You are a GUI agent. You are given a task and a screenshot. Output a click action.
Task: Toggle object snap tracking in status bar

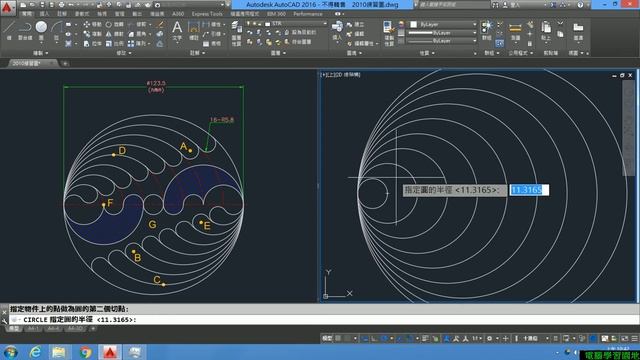click(399, 338)
